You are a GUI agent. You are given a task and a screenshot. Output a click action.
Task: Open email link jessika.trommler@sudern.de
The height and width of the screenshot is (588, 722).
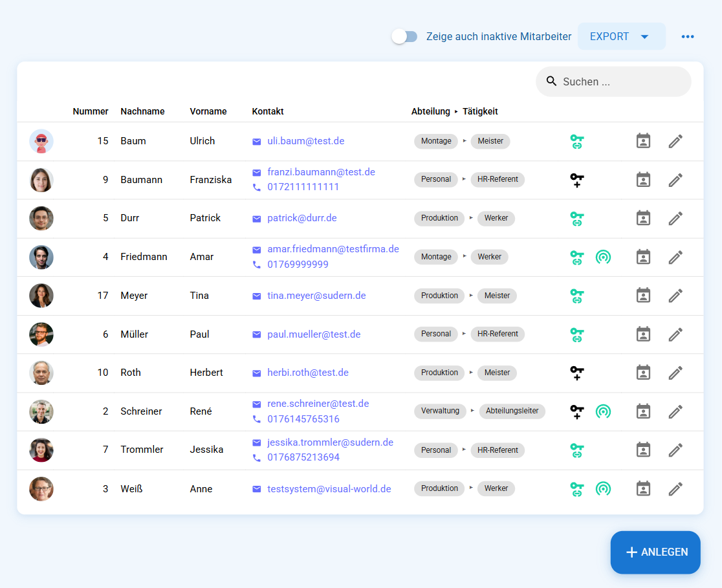pos(330,442)
